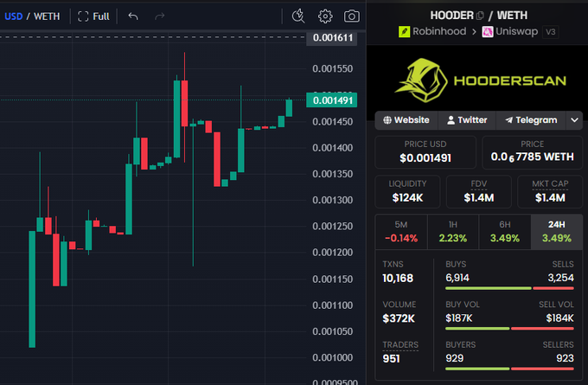Select the 24H timeframe tab
588x385 pixels.
click(557, 232)
